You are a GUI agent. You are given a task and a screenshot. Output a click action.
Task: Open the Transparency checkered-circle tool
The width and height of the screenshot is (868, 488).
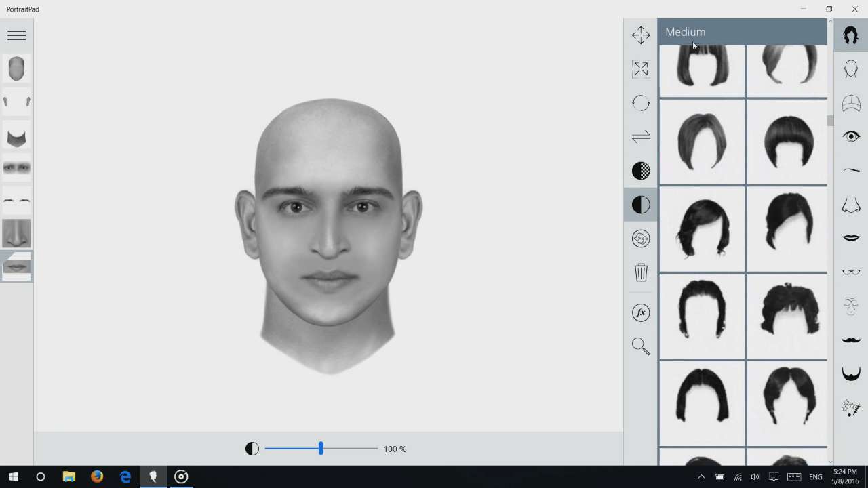641,171
